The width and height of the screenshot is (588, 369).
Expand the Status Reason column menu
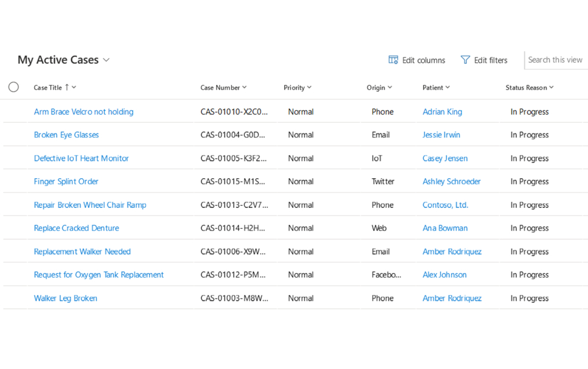[x=551, y=88]
